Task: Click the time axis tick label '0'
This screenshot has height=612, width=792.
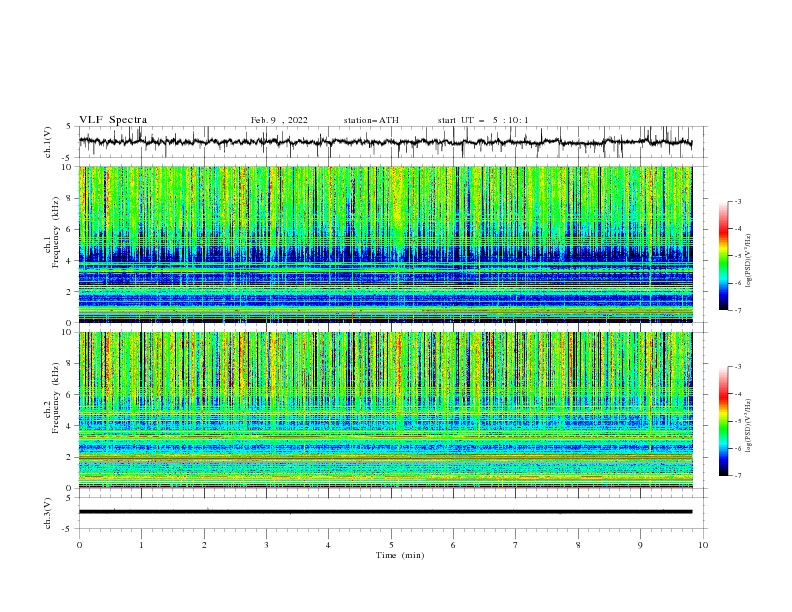Action: point(79,545)
